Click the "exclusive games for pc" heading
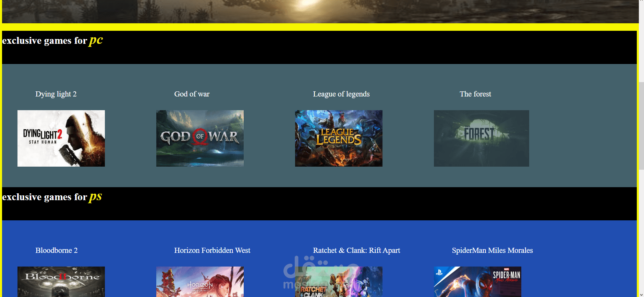This screenshot has height=297, width=644. pos(52,40)
